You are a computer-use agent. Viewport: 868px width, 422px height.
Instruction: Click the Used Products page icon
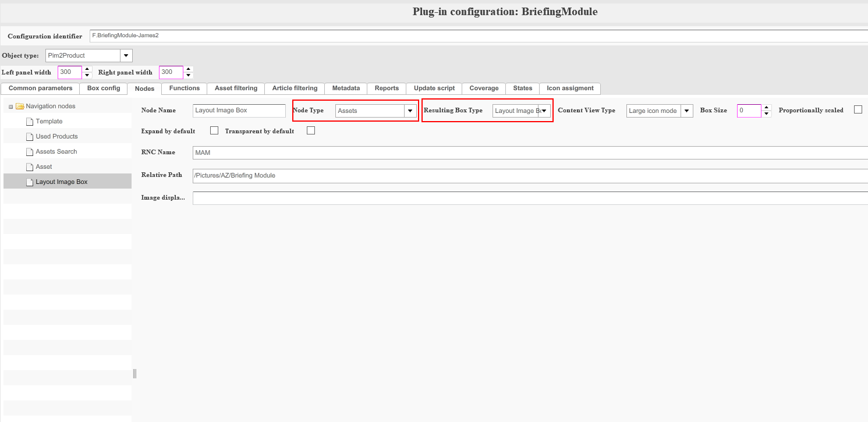point(30,137)
